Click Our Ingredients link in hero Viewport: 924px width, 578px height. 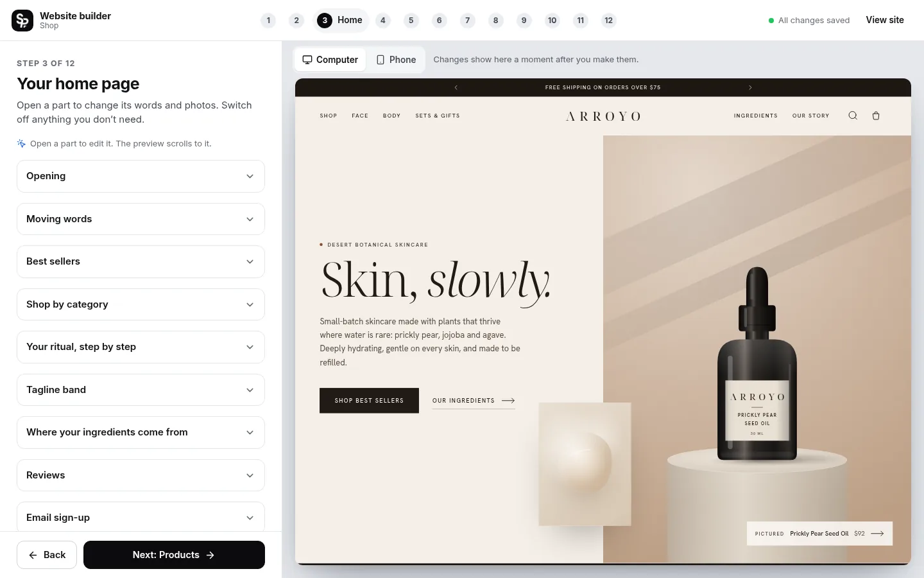(x=474, y=401)
